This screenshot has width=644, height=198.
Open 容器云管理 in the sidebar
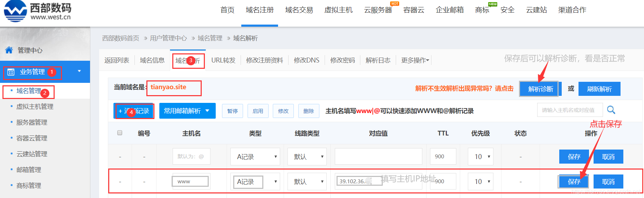click(32, 138)
